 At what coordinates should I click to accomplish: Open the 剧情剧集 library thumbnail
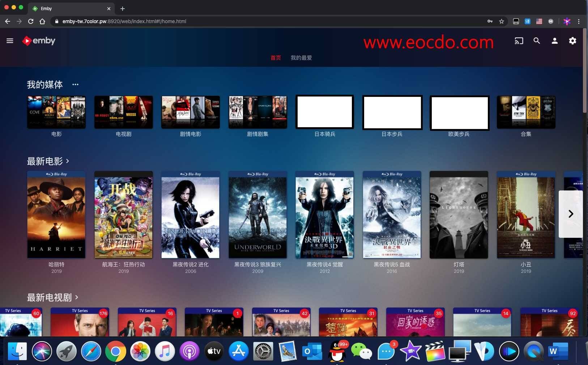[258, 112]
